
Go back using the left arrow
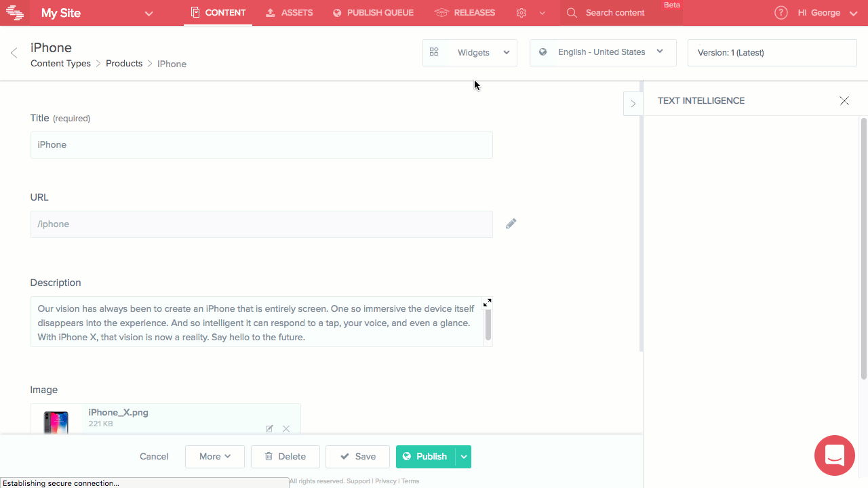click(x=14, y=53)
